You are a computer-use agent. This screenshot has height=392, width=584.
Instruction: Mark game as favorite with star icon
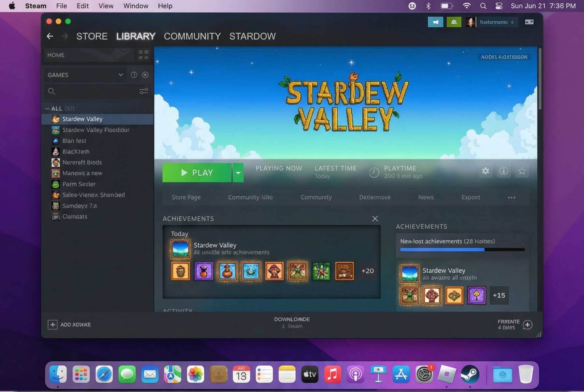[x=522, y=171]
